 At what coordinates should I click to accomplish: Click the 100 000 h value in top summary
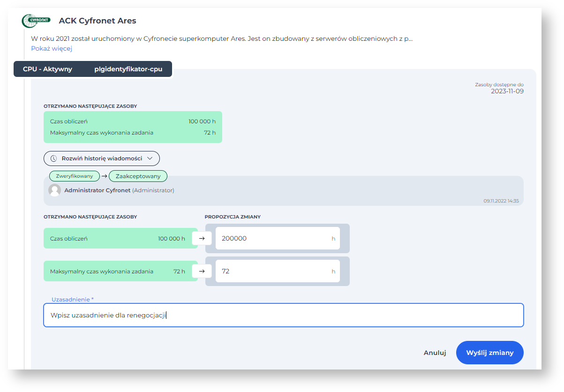pos(202,121)
